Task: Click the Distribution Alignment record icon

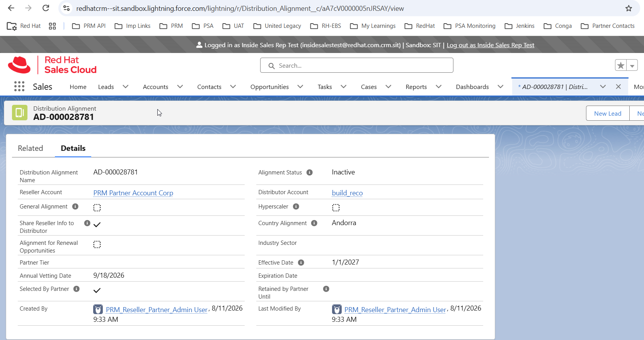Action: point(20,113)
